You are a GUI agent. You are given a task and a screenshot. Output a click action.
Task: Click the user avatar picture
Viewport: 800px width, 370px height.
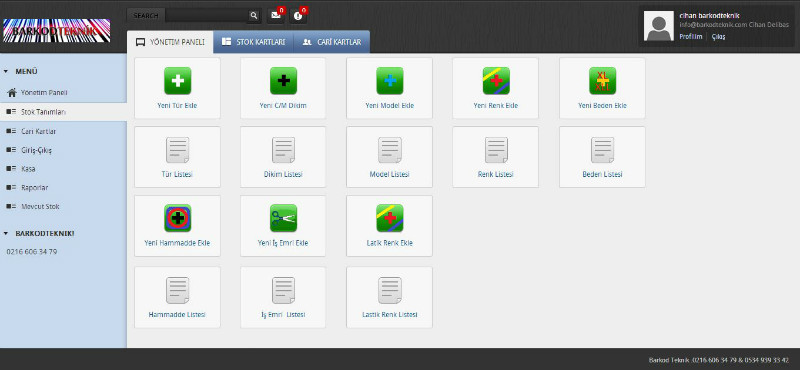[659, 26]
